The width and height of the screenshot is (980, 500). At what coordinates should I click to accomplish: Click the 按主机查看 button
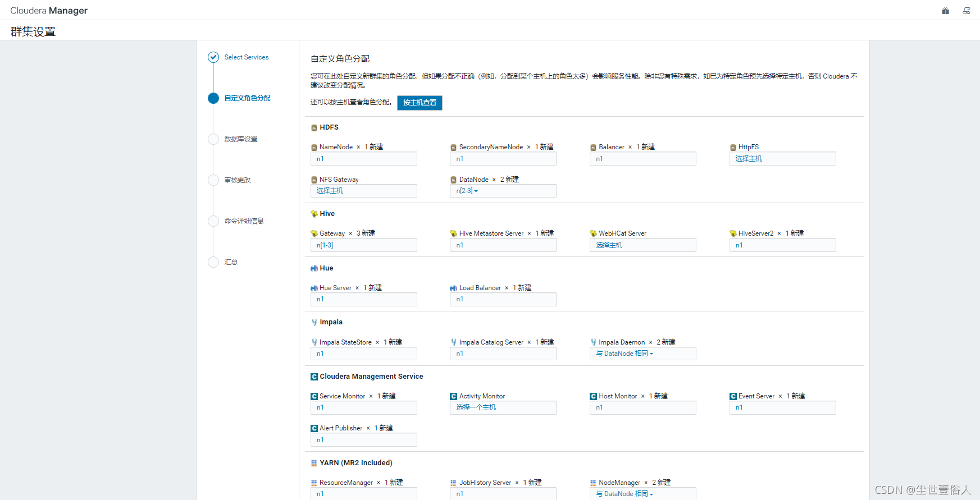pos(420,103)
